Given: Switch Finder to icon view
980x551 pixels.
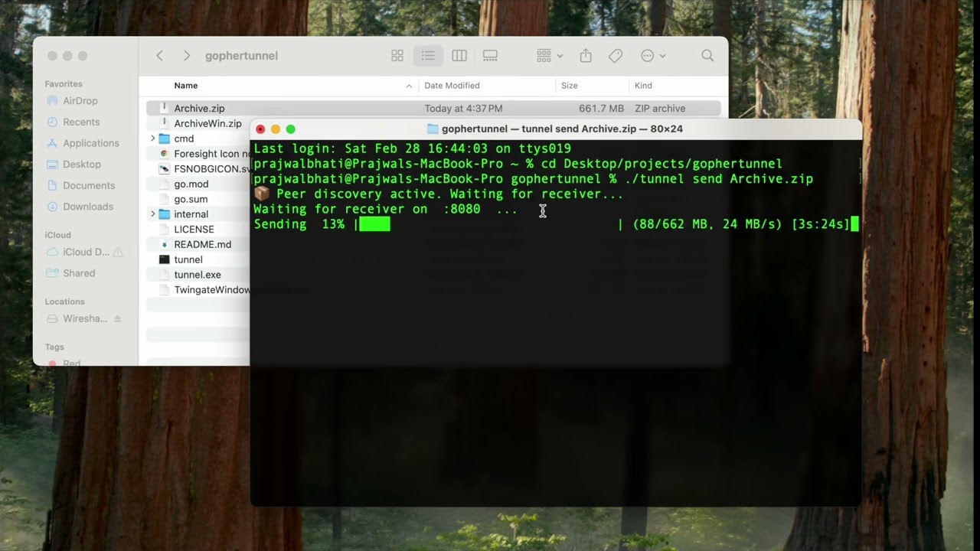Looking at the screenshot, I should click(397, 55).
